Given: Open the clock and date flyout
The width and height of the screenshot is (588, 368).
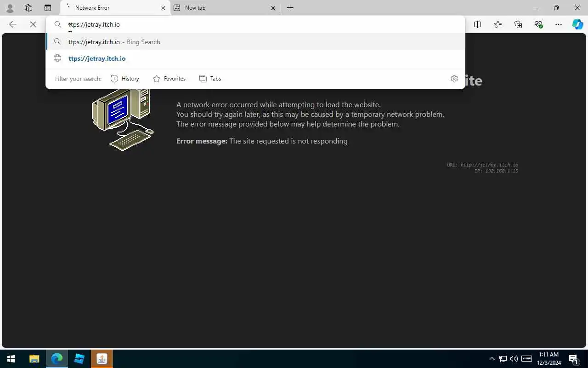Looking at the screenshot, I should pos(549,359).
